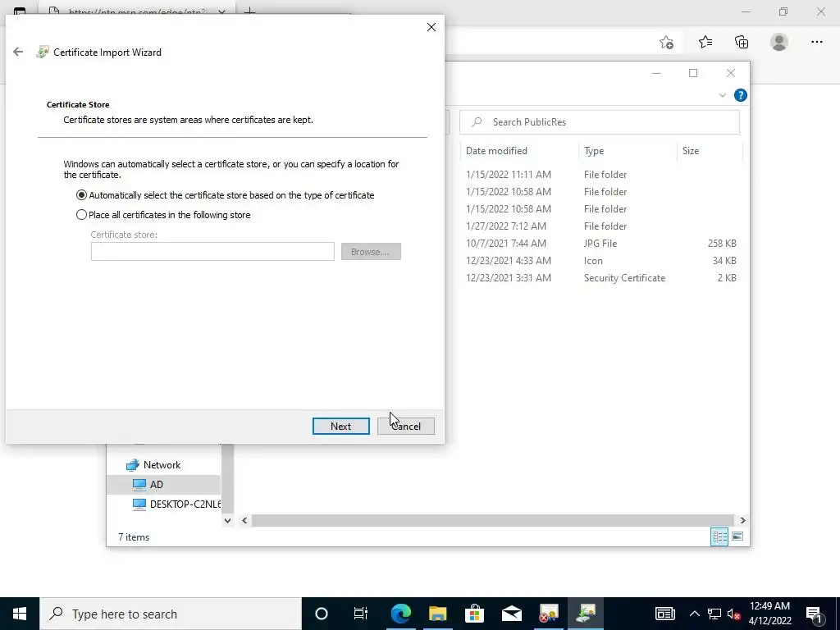Select the Icon file type row

tap(601, 261)
